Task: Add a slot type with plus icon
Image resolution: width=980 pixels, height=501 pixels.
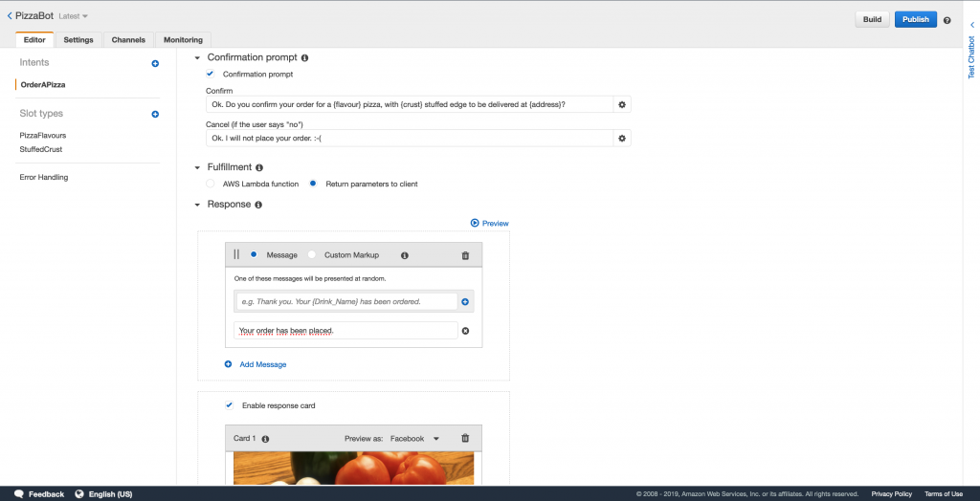Action: [x=155, y=115]
